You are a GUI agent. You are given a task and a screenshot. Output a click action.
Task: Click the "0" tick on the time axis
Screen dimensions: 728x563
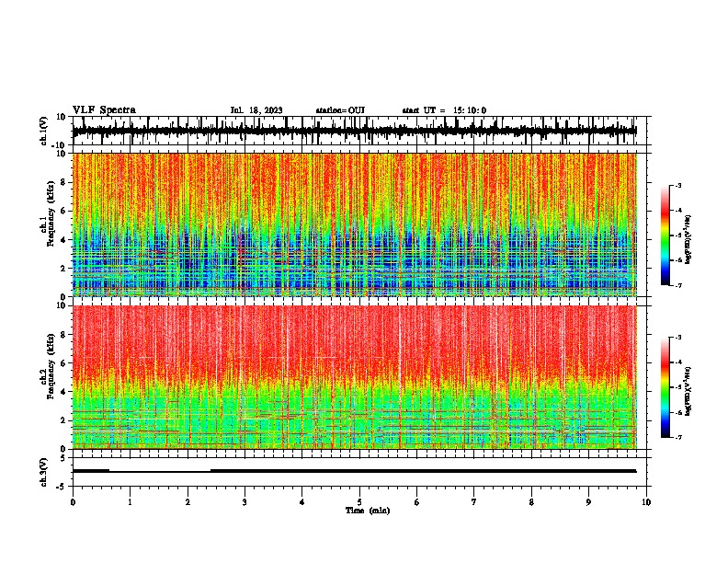pyautogui.click(x=73, y=502)
